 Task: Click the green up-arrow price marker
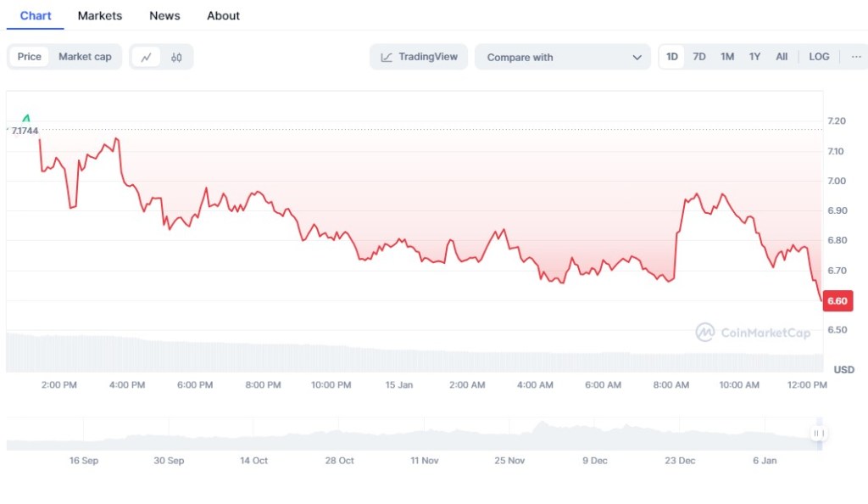(x=25, y=118)
